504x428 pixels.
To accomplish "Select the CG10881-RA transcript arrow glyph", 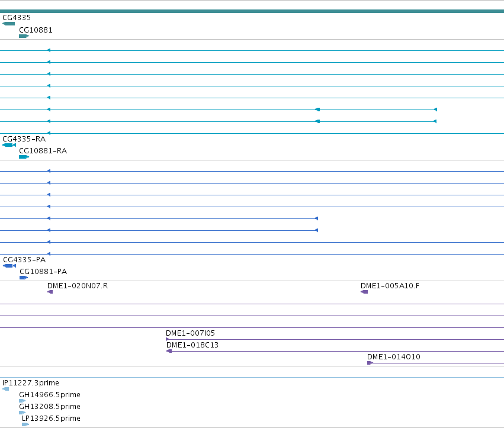I will click(24, 157).
